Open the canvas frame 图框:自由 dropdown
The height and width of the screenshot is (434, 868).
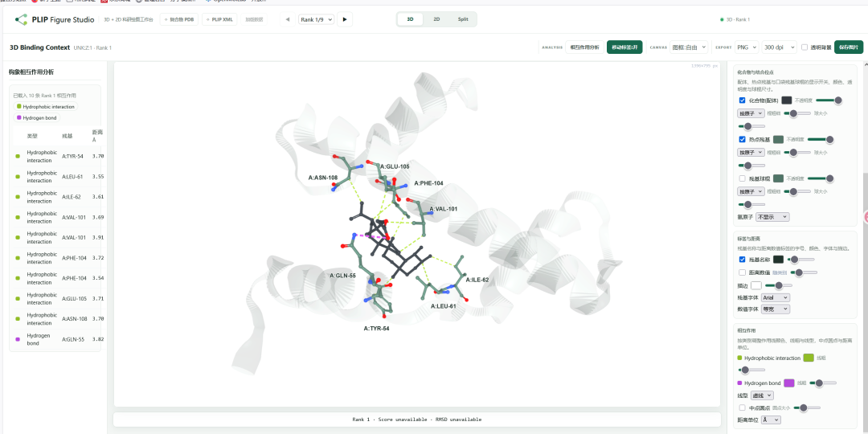tap(689, 47)
